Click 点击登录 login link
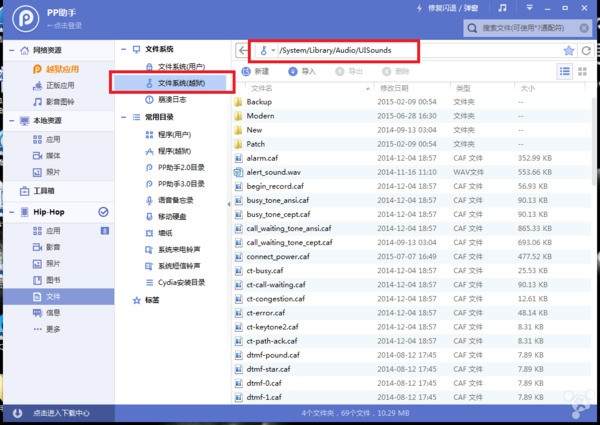This screenshot has width=600, height=425. click(65, 26)
